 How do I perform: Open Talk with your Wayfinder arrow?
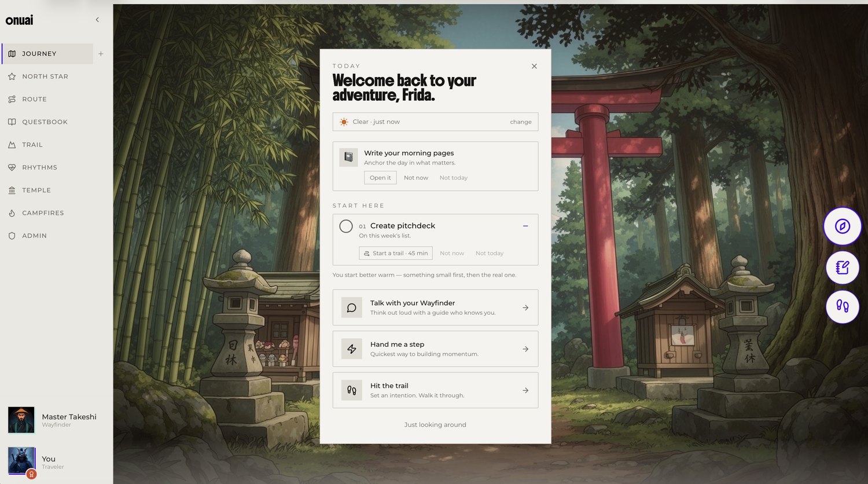[525, 307]
